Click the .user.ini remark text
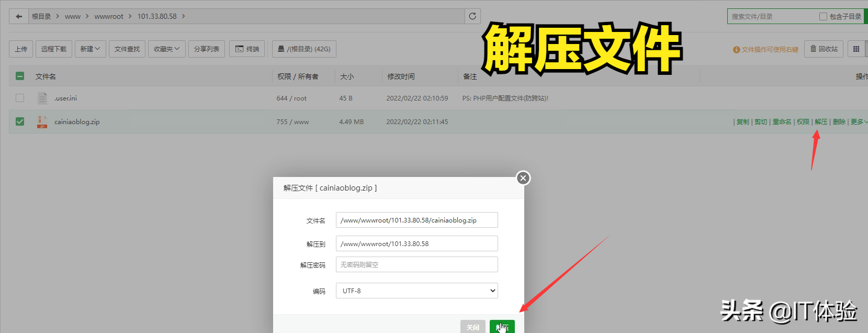 (x=505, y=98)
